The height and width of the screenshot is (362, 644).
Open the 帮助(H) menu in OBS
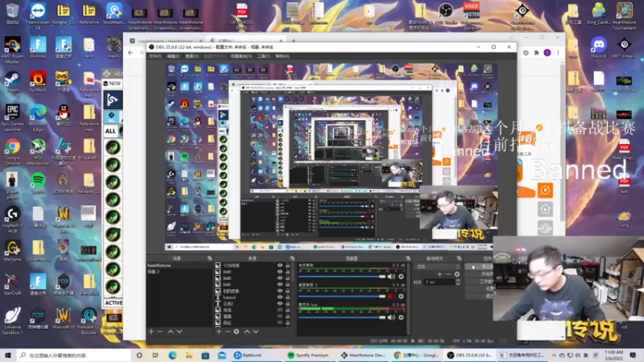pos(283,56)
